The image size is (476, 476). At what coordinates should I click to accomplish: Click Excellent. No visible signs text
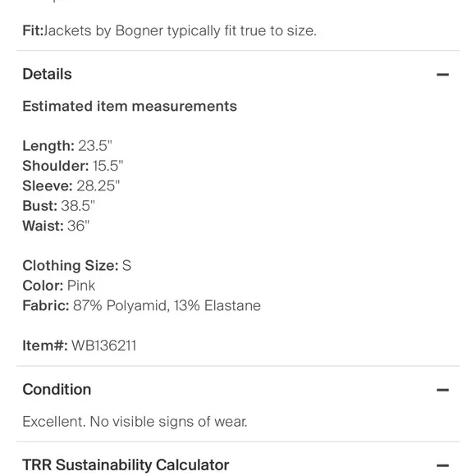[135, 422]
